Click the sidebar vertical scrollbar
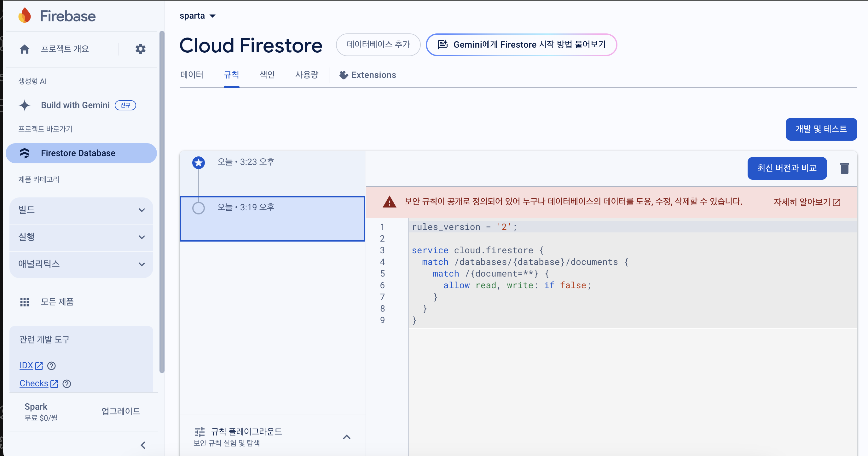 [x=162, y=202]
